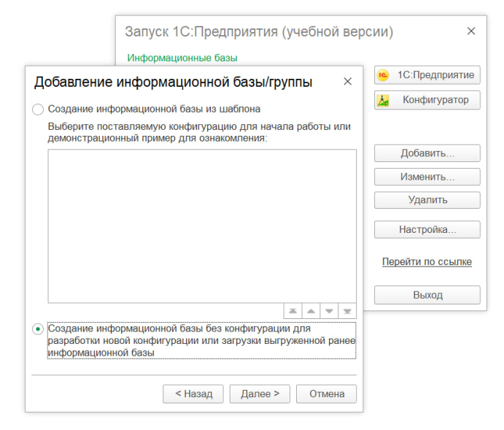This screenshot has width=504, height=430.
Task: Cancel dialog with 'Отмена' button
Action: point(326,394)
